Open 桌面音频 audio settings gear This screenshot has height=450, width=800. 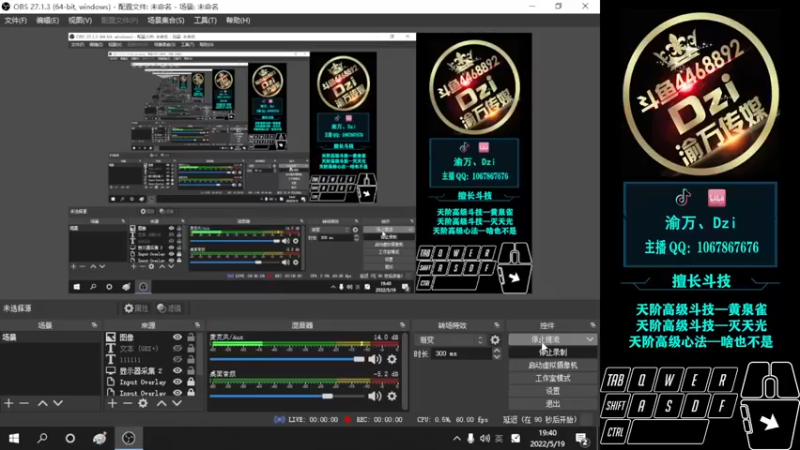(x=392, y=396)
